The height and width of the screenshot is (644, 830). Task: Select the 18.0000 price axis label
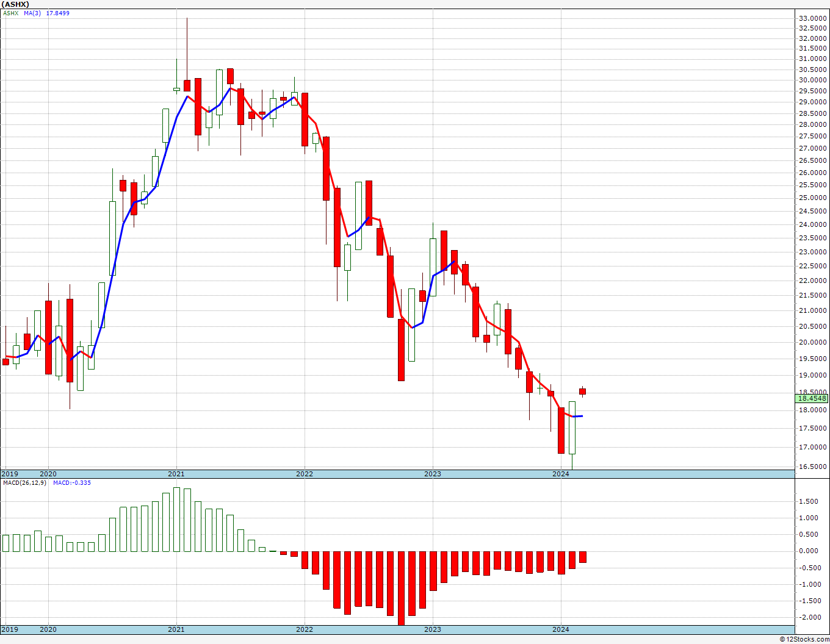click(813, 410)
